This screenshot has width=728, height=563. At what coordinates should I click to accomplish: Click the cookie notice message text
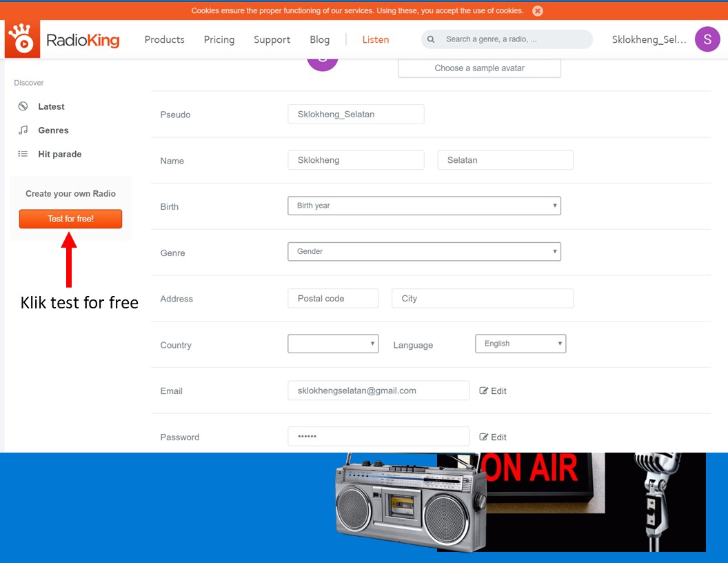click(x=358, y=10)
